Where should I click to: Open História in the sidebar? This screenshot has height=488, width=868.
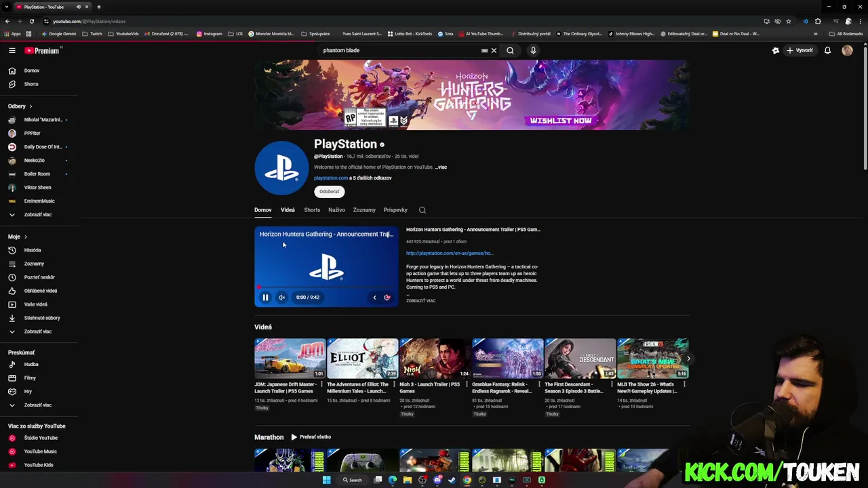(x=33, y=250)
